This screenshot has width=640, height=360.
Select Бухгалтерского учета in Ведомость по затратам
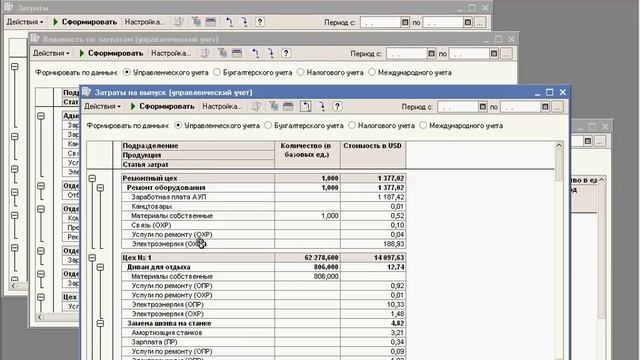coord(217,72)
